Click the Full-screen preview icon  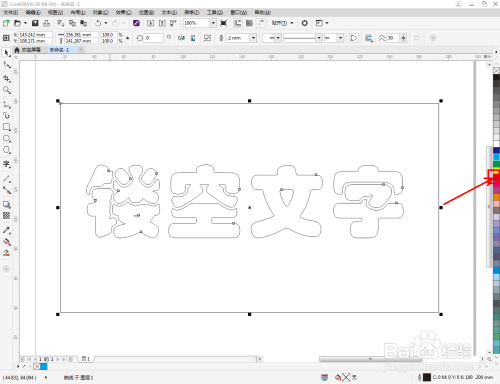224,23
